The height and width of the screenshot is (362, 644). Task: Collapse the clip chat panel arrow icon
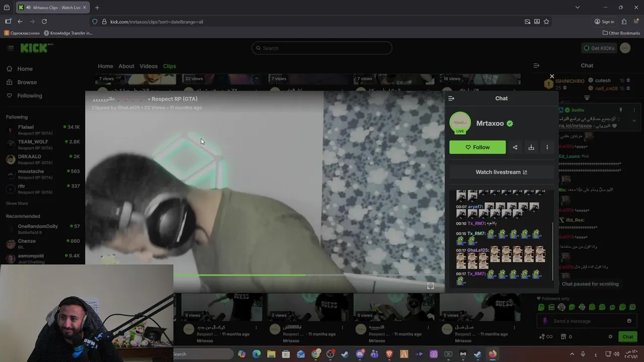(x=451, y=99)
